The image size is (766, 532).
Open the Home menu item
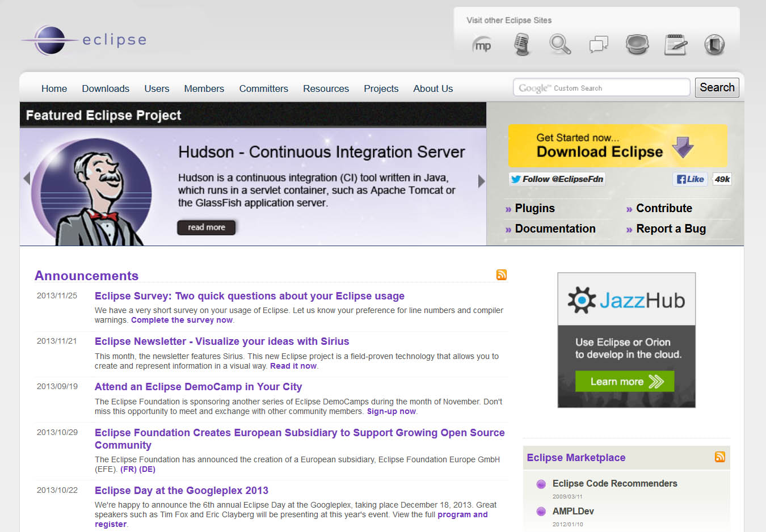54,88
